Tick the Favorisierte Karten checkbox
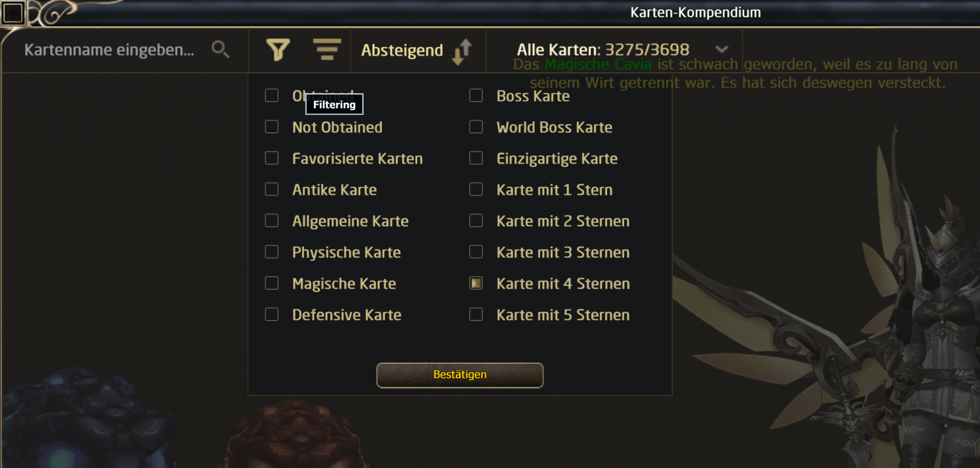Screen dimensions: 980x468 272,158
